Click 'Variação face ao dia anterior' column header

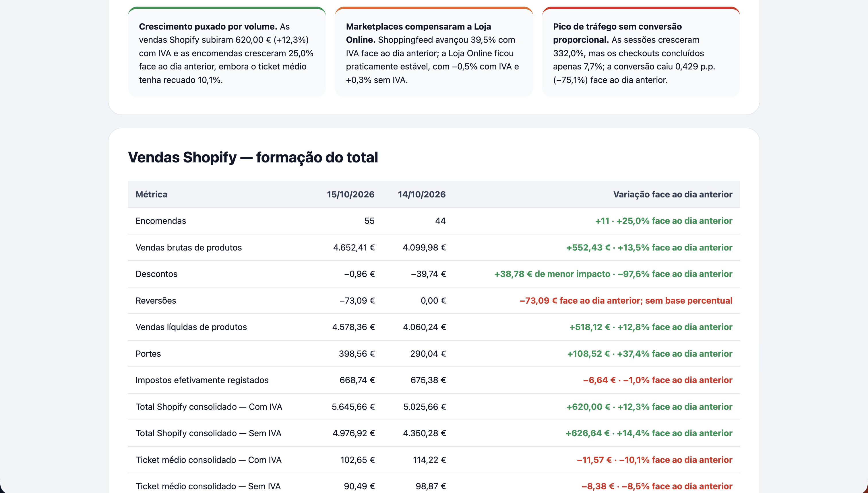coord(673,194)
